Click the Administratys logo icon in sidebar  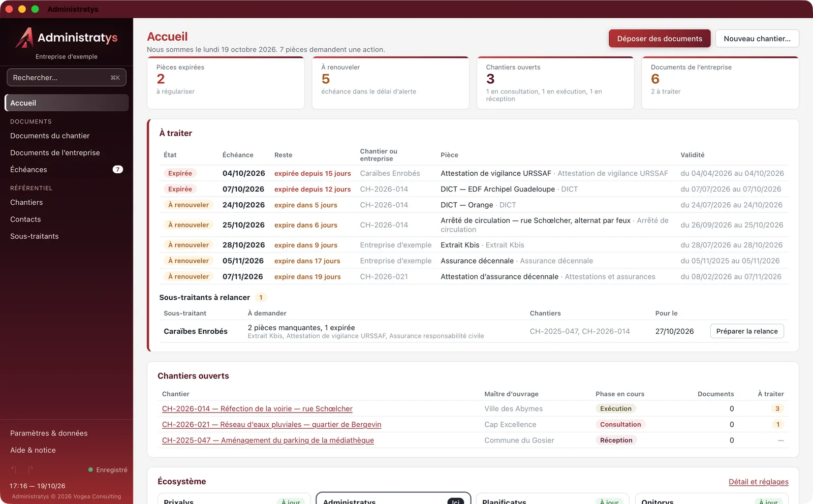24,38
